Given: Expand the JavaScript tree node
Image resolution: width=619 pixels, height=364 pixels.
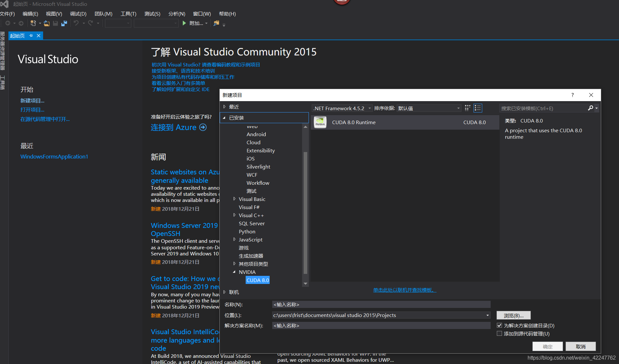Looking at the screenshot, I should 234,240.
